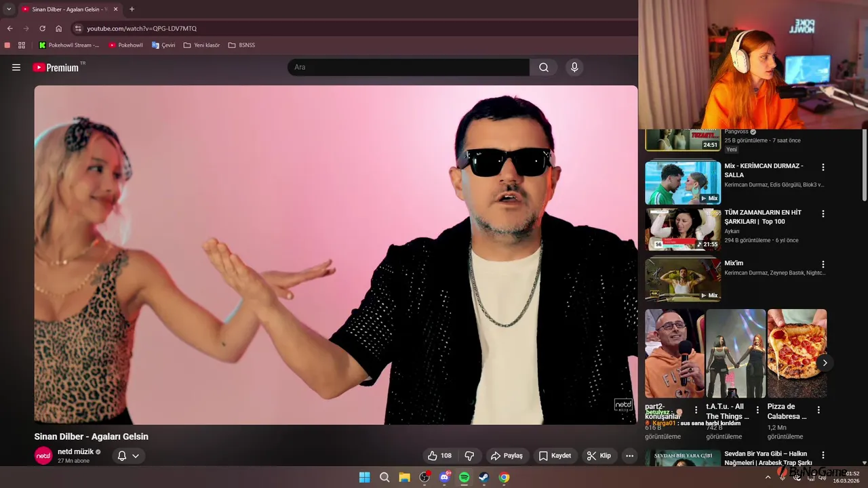This screenshot has width=868, height=488.
Task: Open Chrome from the taskbar
Action: (504, 477)
